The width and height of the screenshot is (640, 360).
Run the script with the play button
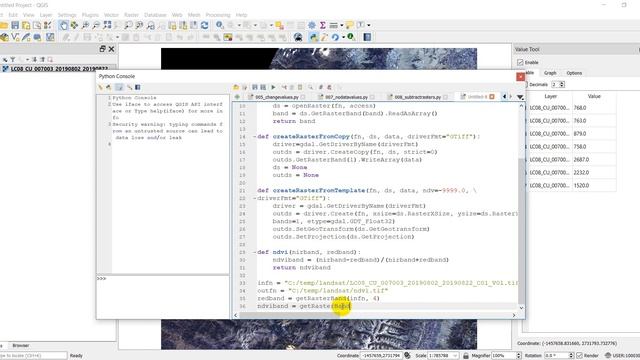[x=273, y=87]
